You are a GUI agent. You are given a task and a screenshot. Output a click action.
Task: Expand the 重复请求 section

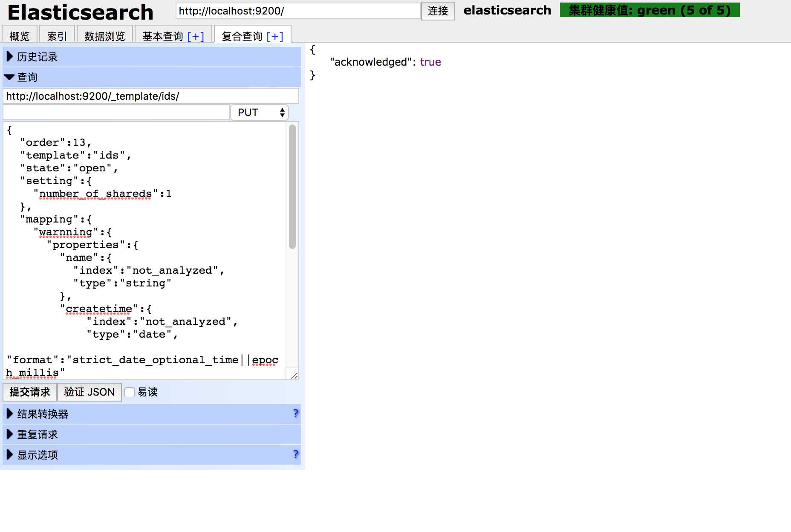click(152, 434)
